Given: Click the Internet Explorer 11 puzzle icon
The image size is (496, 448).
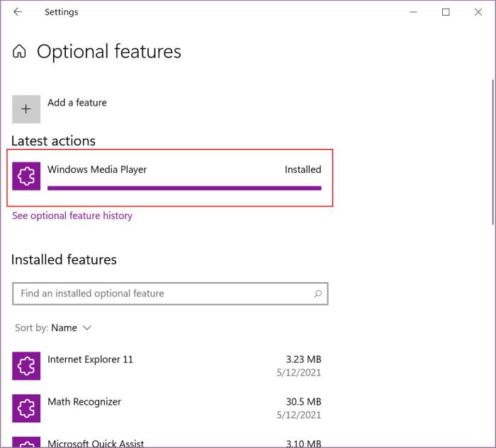Looking at the screenshot, I should pos(26,366).
